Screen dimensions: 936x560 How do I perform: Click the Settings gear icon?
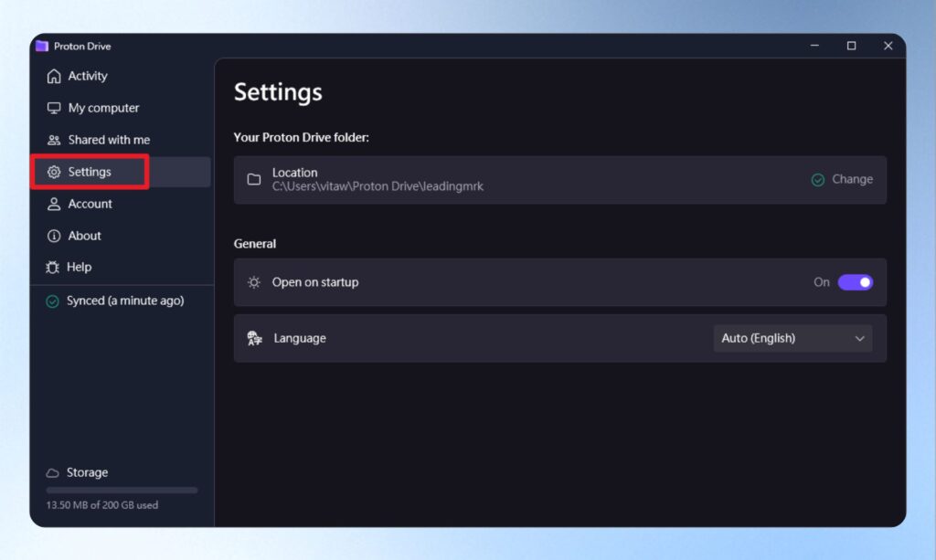pos(54,172)
